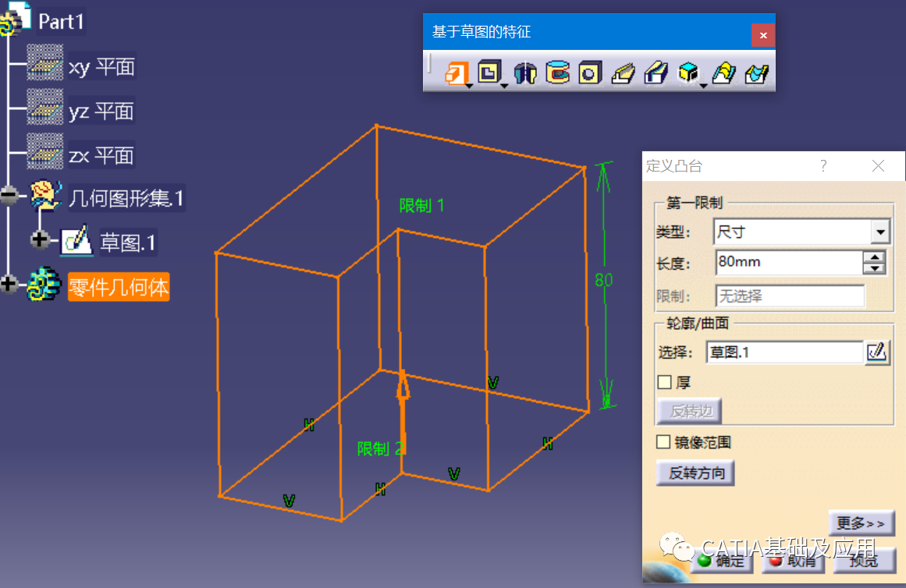Expand the 零件几何体 node
Screen dimensions: 906x588
pos(9,284)
